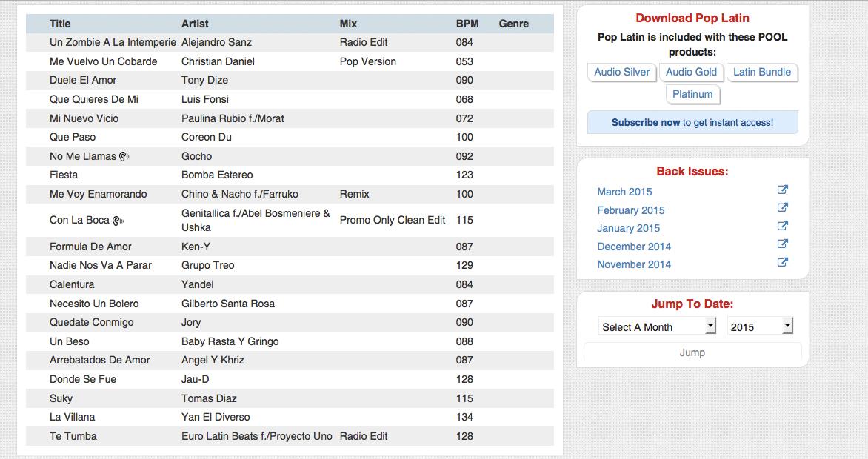Screen dimensions: 868x459
Task: Play audio preview for Con La Boca
Action: (x=118, y=221)
